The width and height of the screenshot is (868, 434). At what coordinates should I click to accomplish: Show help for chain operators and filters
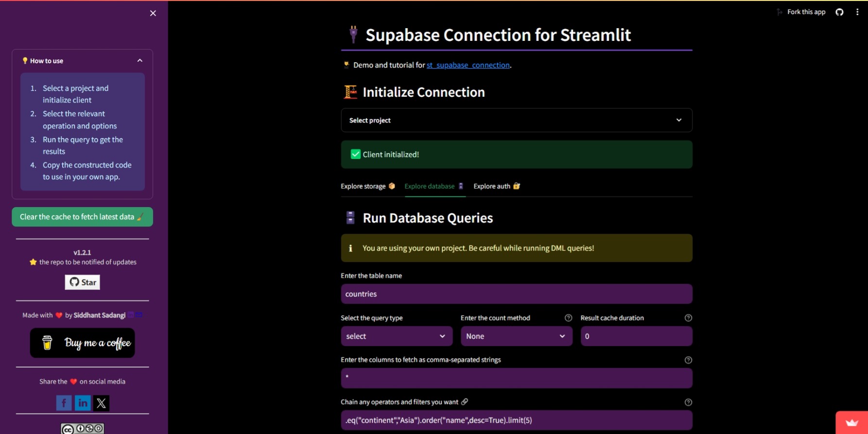(688, 402)
